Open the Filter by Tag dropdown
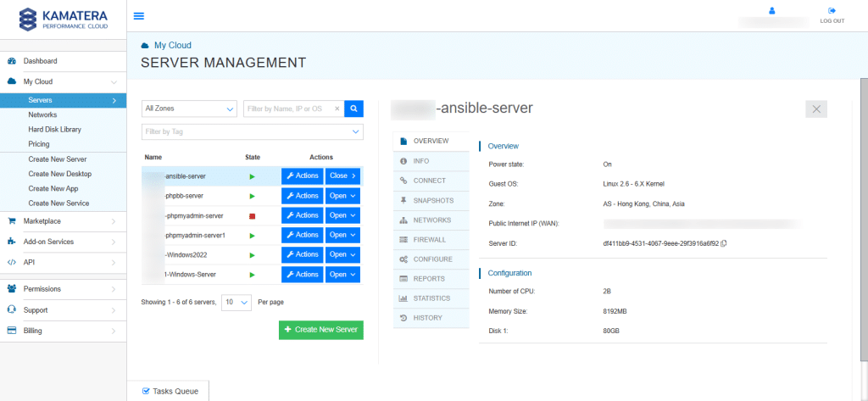 253,131
